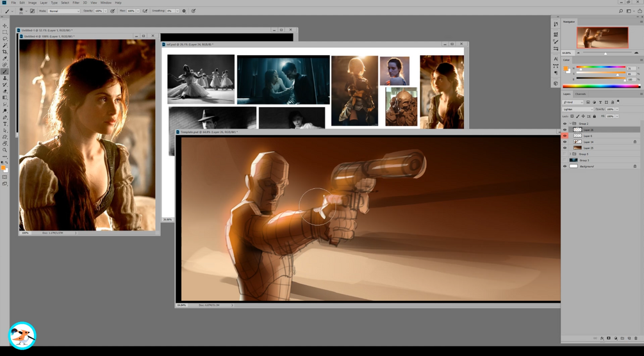Toggle the highlighted eye of Layer 6
Image resolution: width=644 pixels, height=356 pixels.
point(565,136)
